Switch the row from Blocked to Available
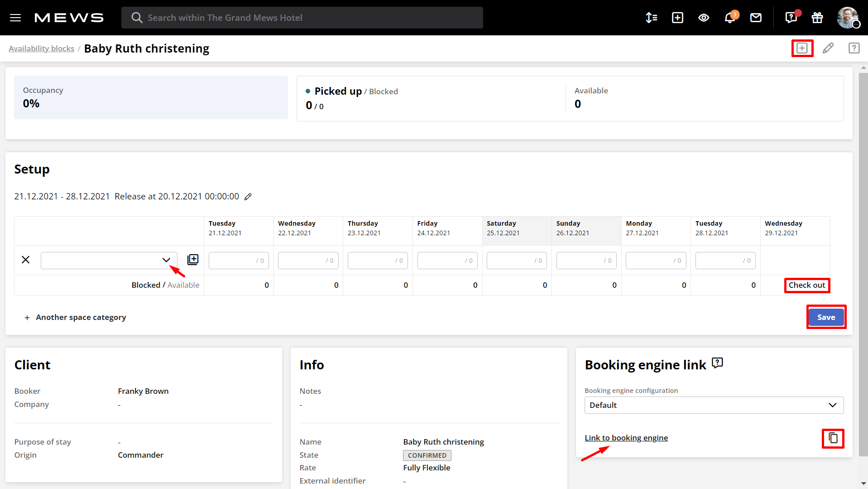 (183, 285)
